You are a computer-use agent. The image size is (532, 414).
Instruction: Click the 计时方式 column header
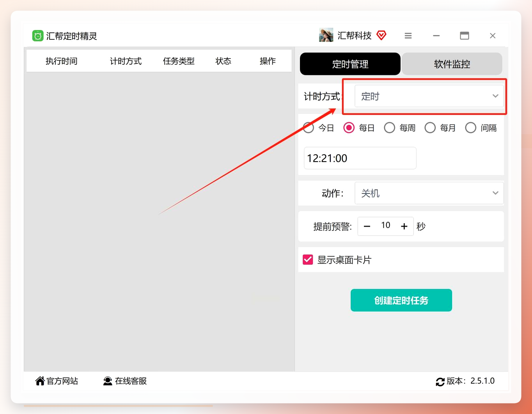coord(126,61)
